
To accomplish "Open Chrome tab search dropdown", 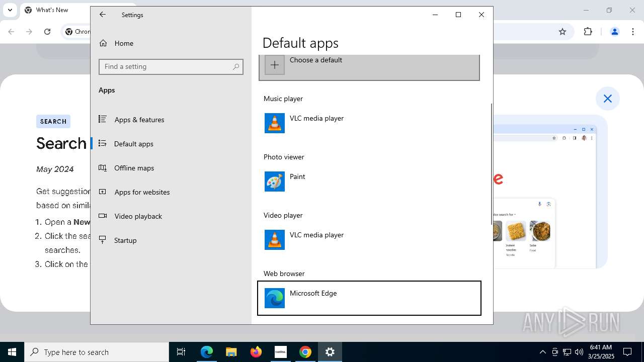I will (x=10, y=10).
